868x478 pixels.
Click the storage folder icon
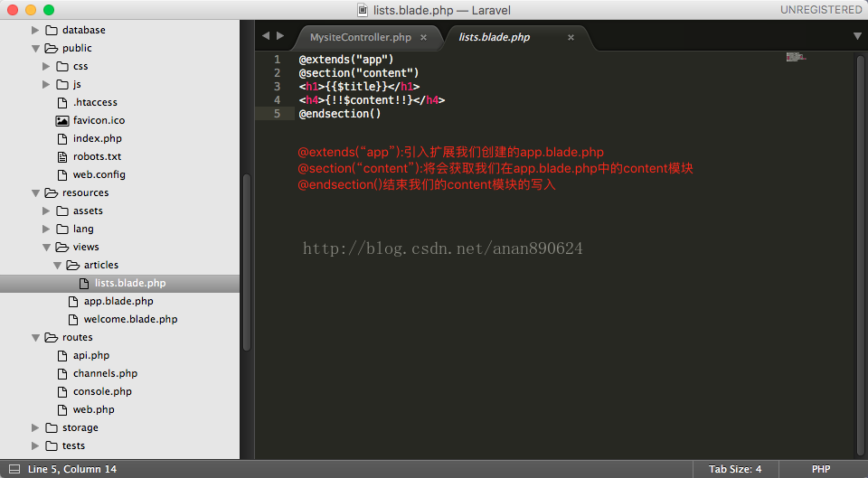coord(52,427)
